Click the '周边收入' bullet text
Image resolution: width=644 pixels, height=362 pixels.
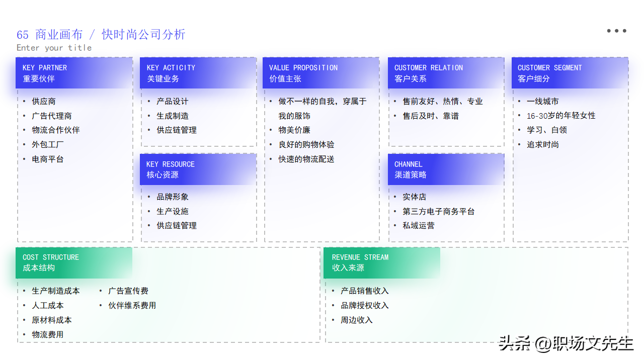point(357,320)
